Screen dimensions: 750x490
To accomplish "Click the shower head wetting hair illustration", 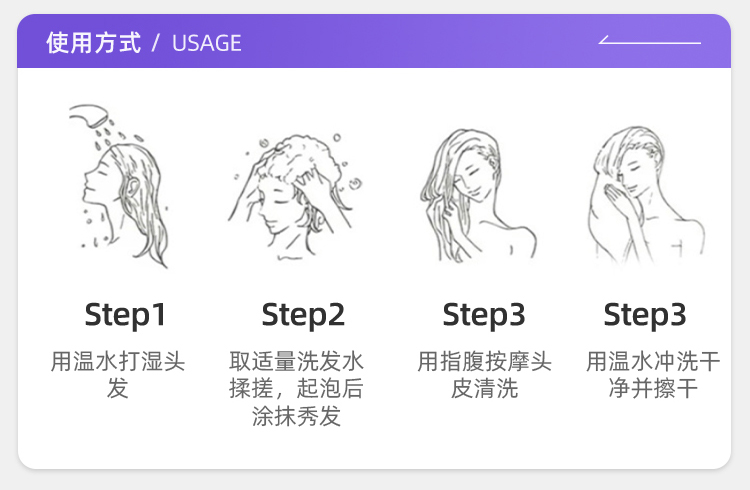I will 119,186.
